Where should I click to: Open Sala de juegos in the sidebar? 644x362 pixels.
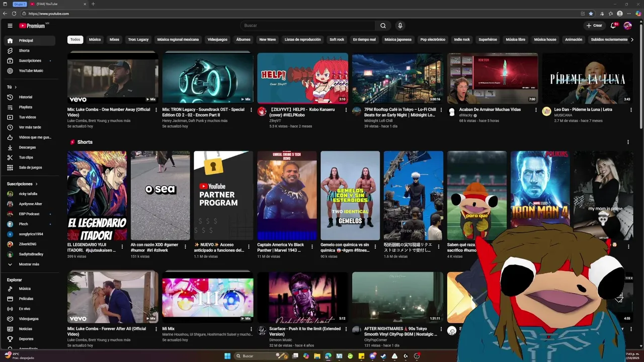click(x=30, y=167)
